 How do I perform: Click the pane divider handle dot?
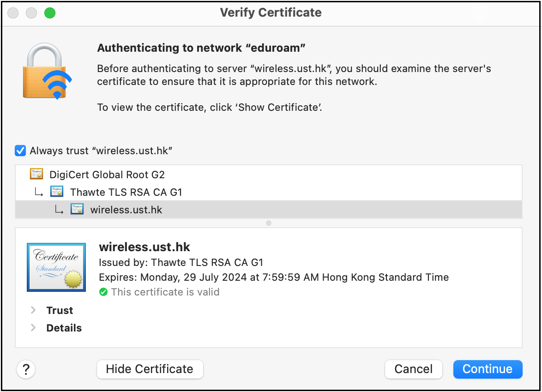tap(269, 223)
